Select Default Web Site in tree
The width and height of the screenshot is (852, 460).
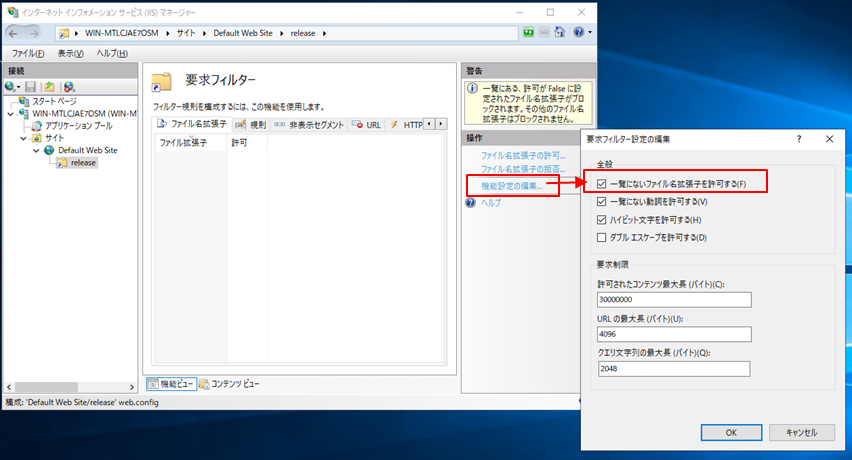pos(87,150)
